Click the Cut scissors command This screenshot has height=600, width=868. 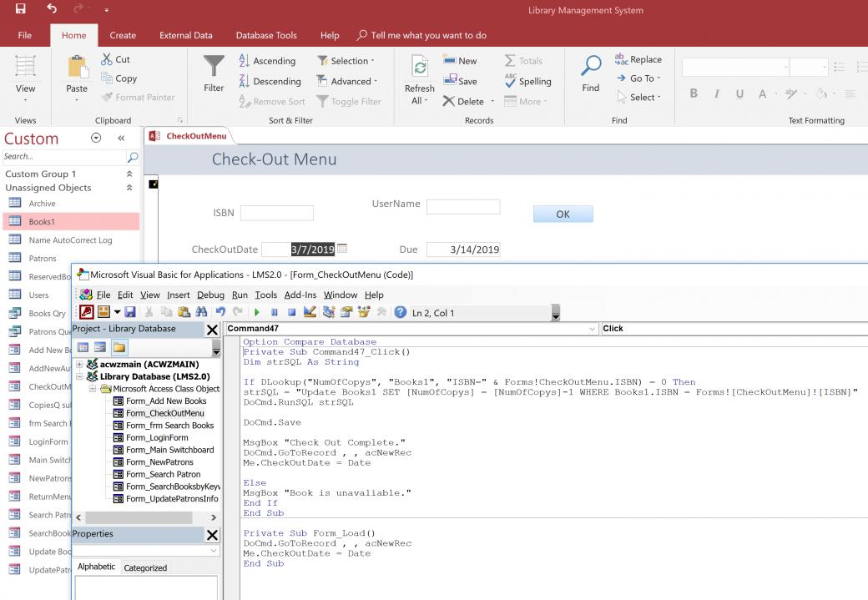click(116, 59)
